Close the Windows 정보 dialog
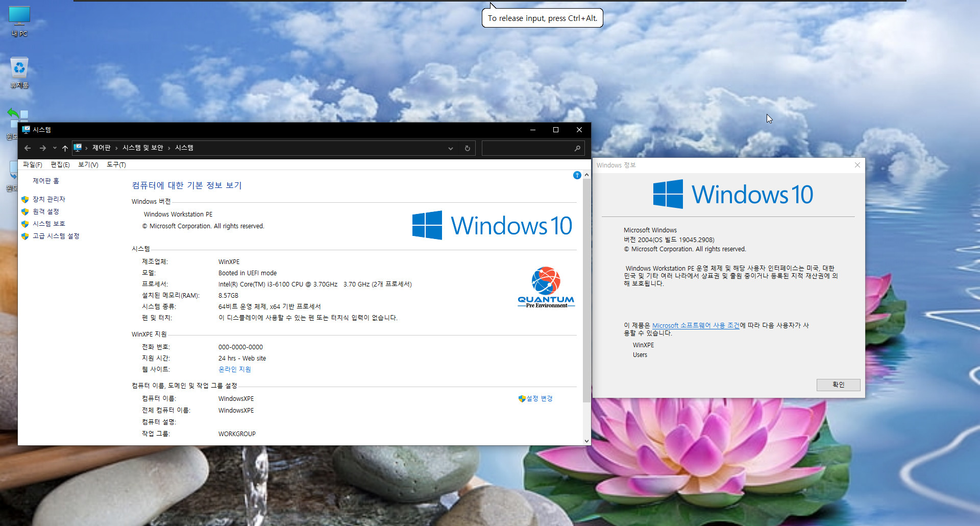Image resolution: width=980 pixels, height=526 pixels. (857, 165)
